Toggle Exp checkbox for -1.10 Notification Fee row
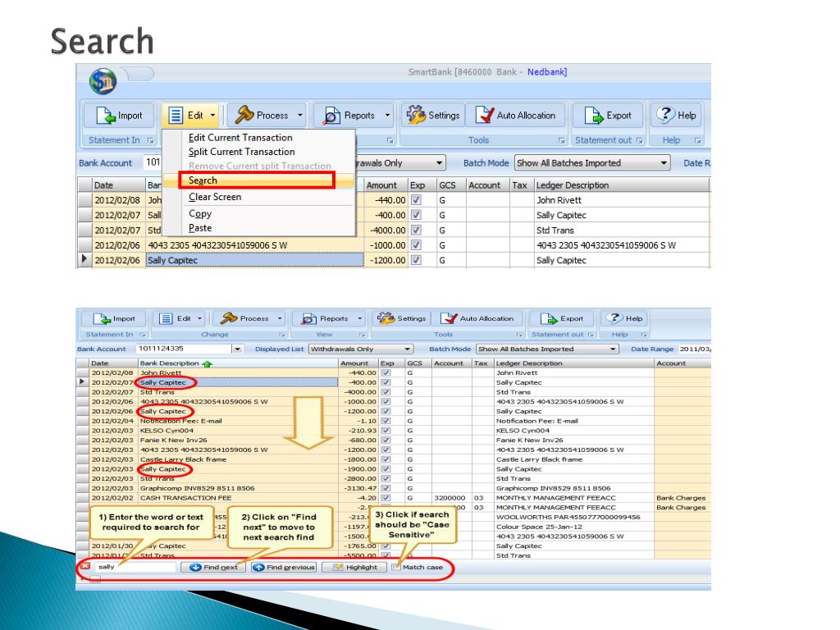This screenshot has height=630, width=840. pyautogui.click(x=386, y=421)
